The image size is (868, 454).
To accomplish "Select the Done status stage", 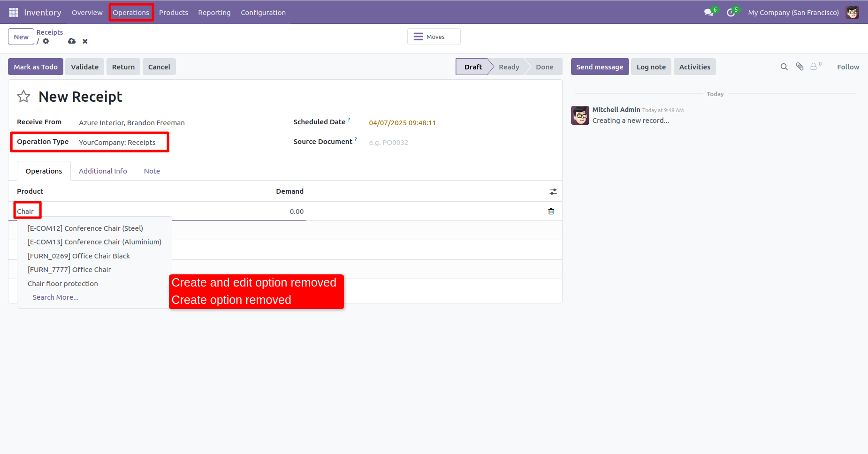I will pyautogui.click(x=544, y=67).
